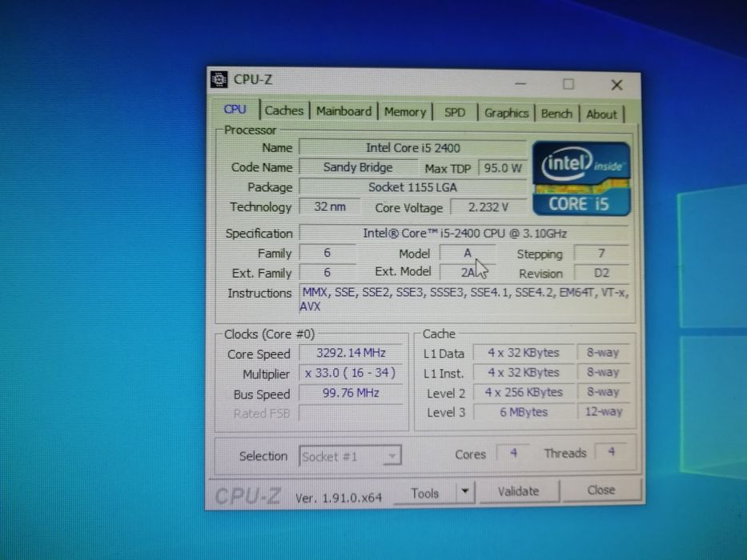
Task: Click the Close button at bottom
Action: pyautogui.click(x=601, y=490)
